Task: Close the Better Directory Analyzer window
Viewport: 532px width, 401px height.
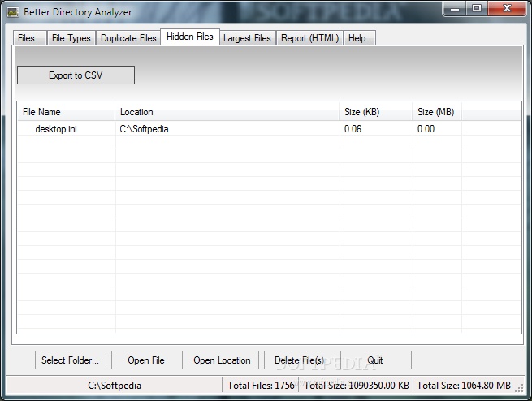Action: (x=507, y=8)
